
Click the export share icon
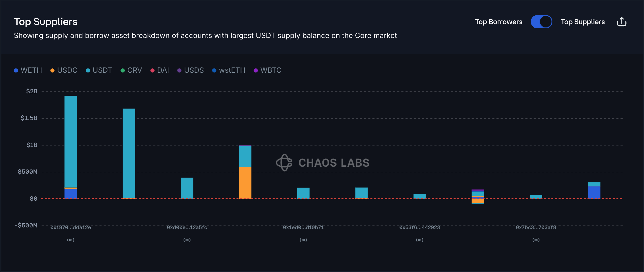621,22
